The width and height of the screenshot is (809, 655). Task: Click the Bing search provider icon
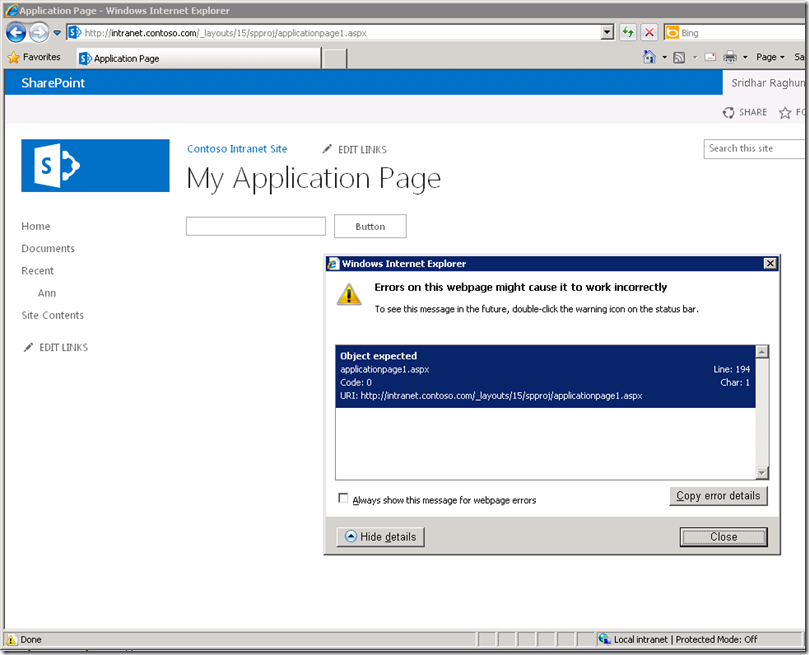pos(672,32)
